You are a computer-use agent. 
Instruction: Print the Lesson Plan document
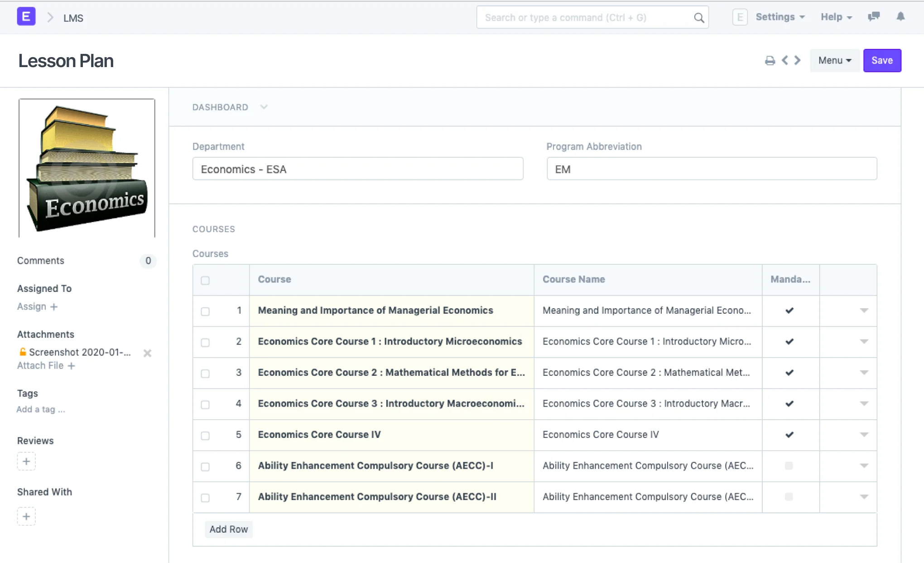point(770,60)
